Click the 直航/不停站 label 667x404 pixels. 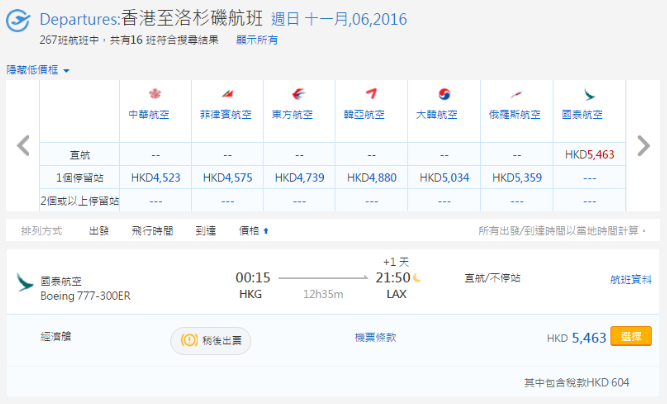coord(493,278)
